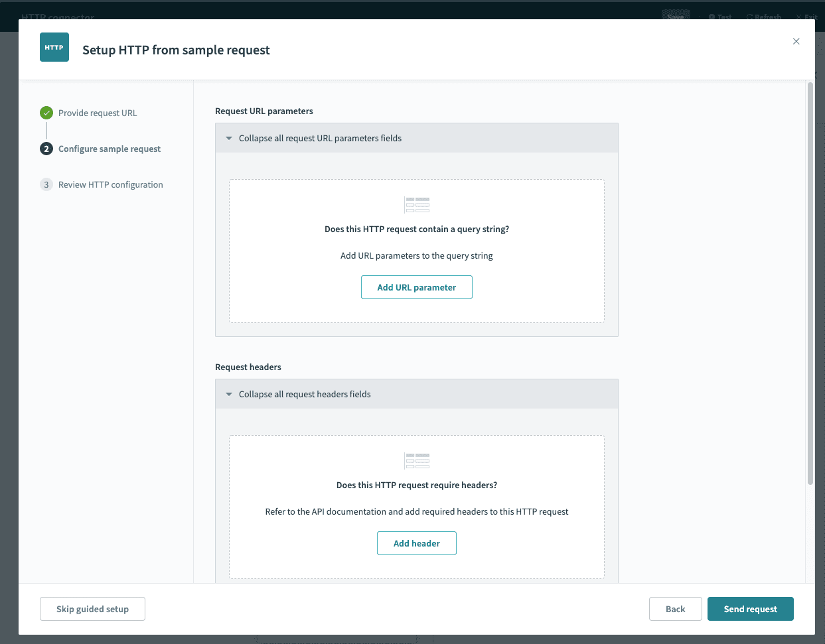Click Send request to continue
825x644 pixels.
[750, 608]
